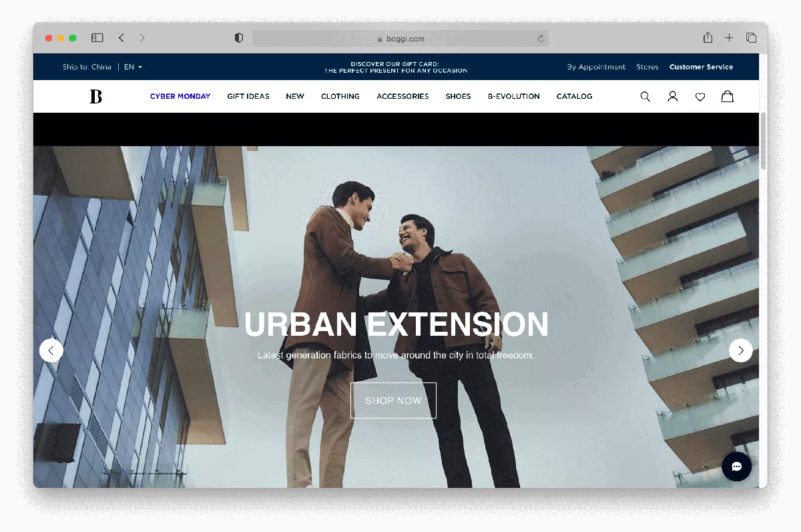Open the live chat bubble
801x532 pixels.
point(736,467)
